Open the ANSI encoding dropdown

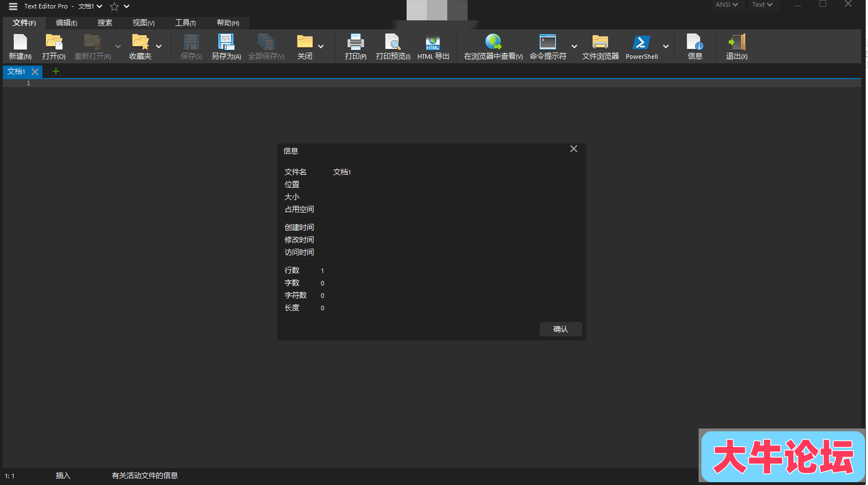pyautogui.click(x=727, y=5)
